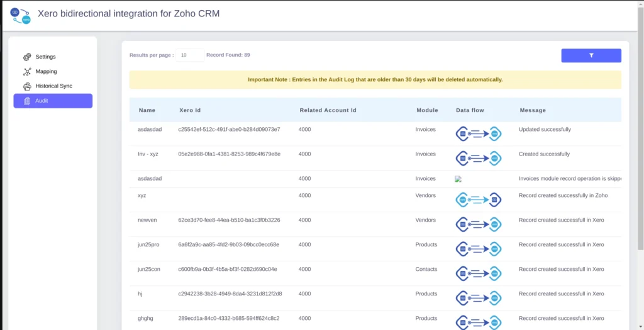This screenshot has width=644, height=330.
Task: Click data flow icon for Inv - xyz row
Action: (479, 158)
